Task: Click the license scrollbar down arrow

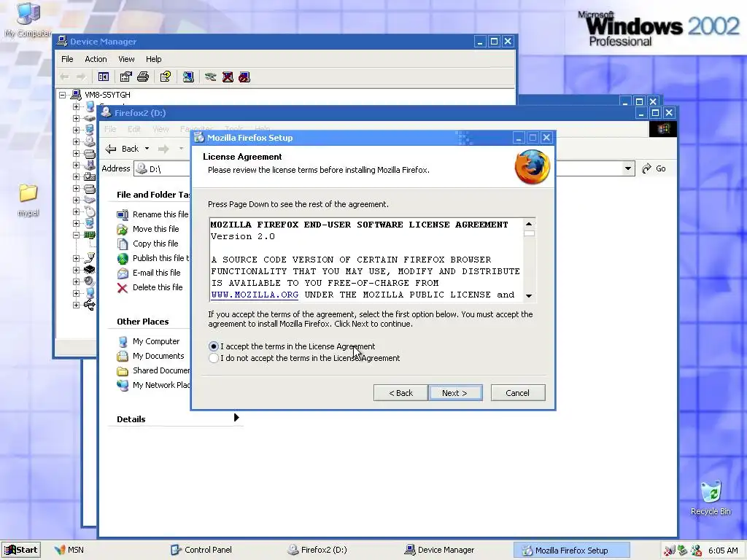Action: pyautogui.click(x=529, y=296)
